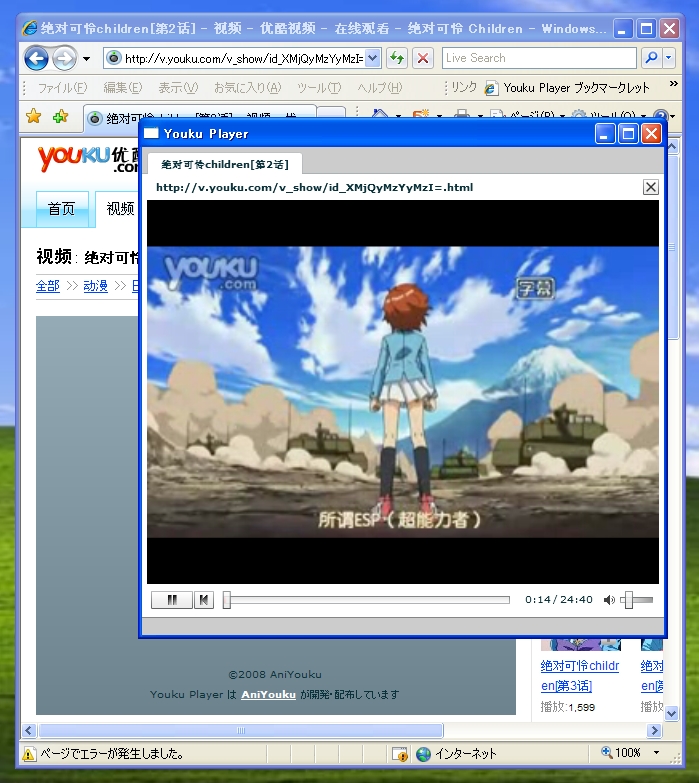
Task: Click the page error warning icon in the status bar
Action: [x=29, y=754]
